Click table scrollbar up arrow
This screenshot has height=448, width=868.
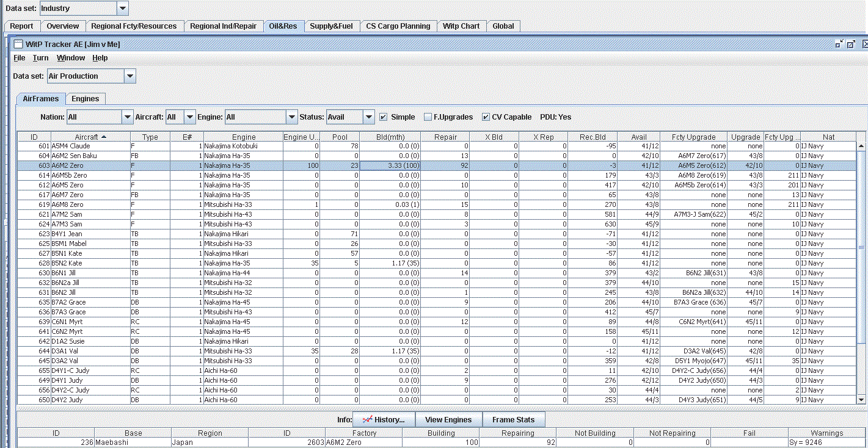point(861,146)
